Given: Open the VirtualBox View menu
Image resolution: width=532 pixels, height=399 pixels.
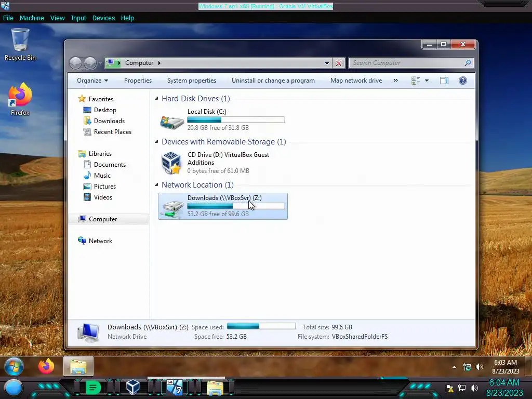Looking at the screenshot, I should tap(57, 18).
